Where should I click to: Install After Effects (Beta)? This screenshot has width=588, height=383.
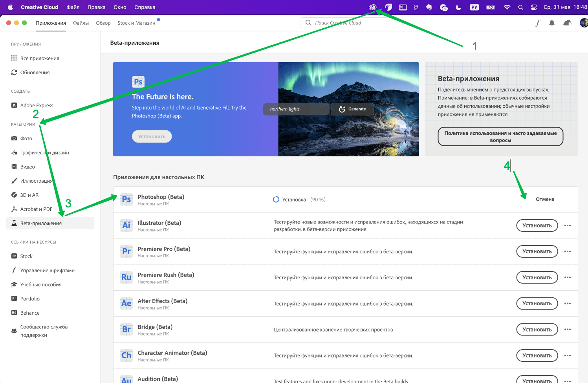click(537, 303)
